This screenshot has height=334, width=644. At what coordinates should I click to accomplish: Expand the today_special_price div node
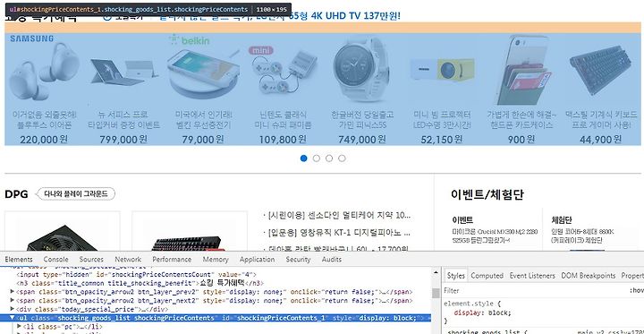click(x=13, y=309)
